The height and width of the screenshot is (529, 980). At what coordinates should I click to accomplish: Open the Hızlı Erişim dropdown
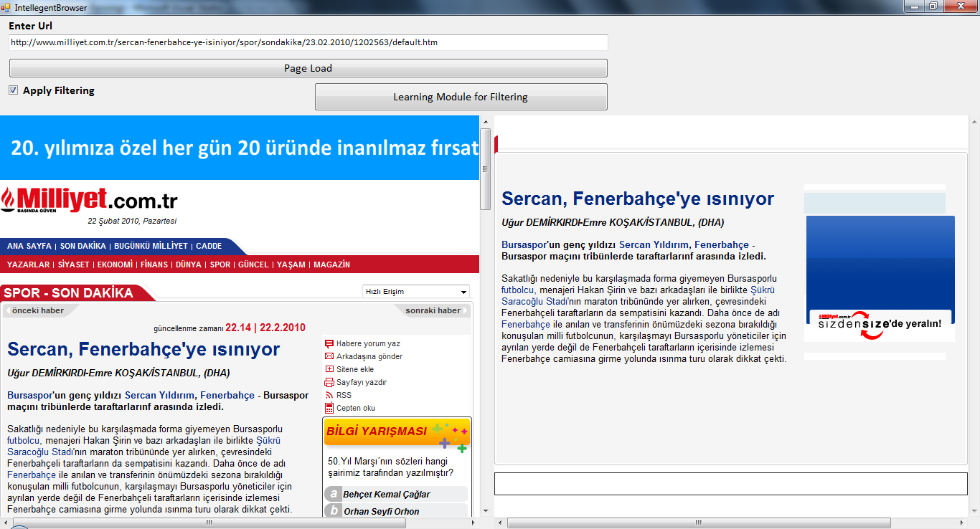point(416,292)
